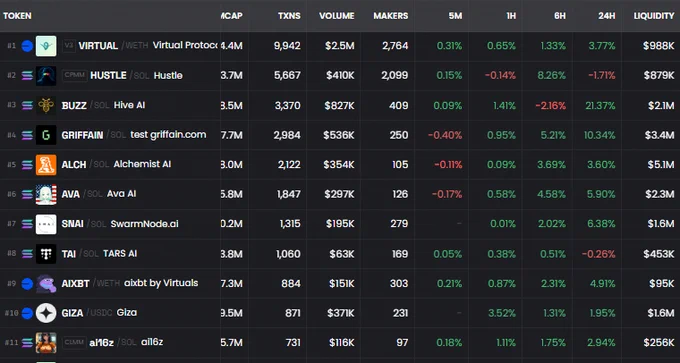
Task: Select the green GRIFFAIN G logo
Action: pyautogui.click(x=46, y=135)
